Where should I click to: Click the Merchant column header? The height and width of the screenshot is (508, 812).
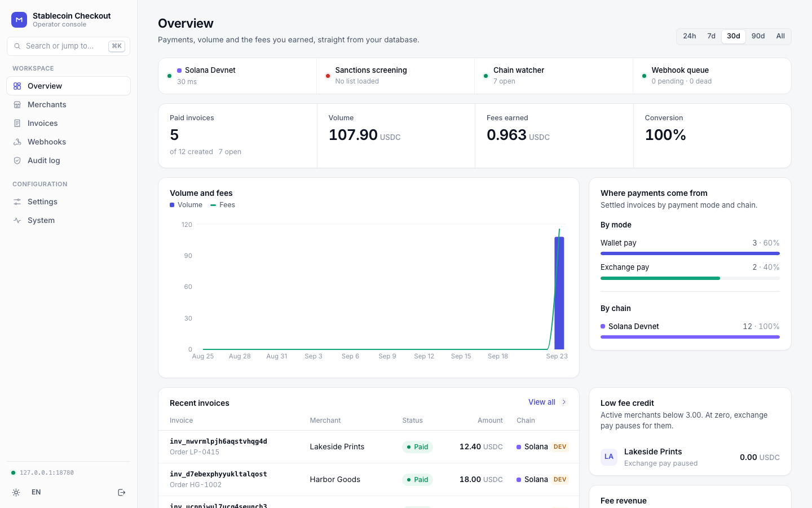click(x=325, y=421)
